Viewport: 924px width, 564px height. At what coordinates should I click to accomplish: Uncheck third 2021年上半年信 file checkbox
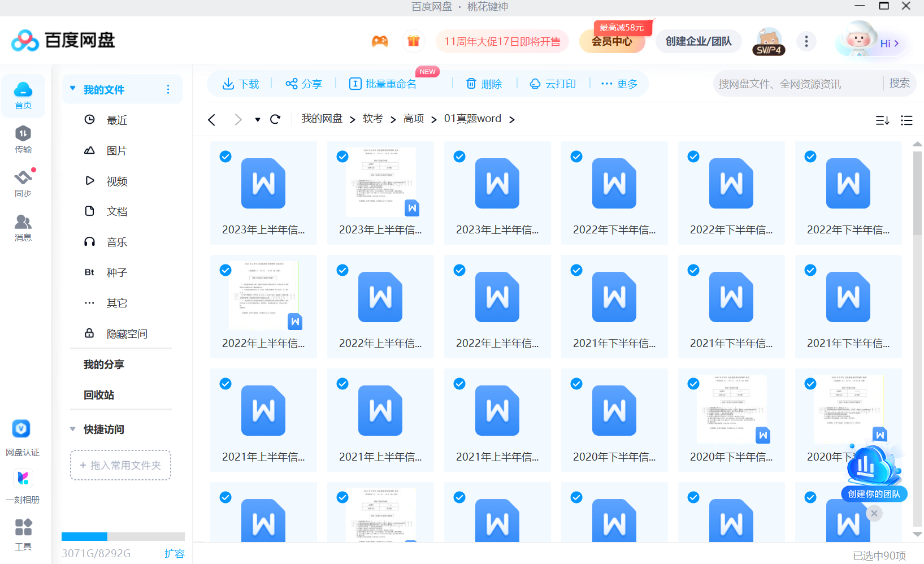pyautogui.click(x=459, y=384)
